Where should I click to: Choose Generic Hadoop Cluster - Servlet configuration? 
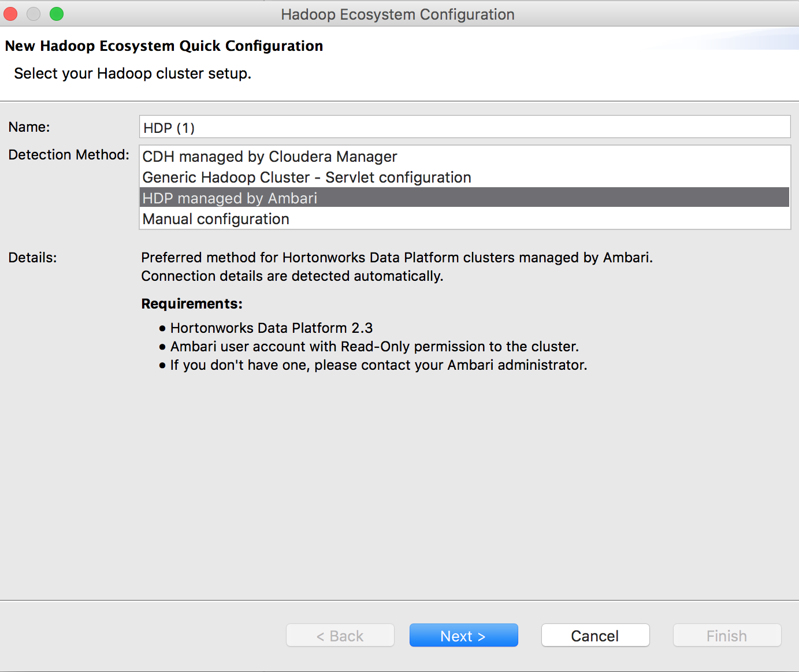click(x=307, y=177)
